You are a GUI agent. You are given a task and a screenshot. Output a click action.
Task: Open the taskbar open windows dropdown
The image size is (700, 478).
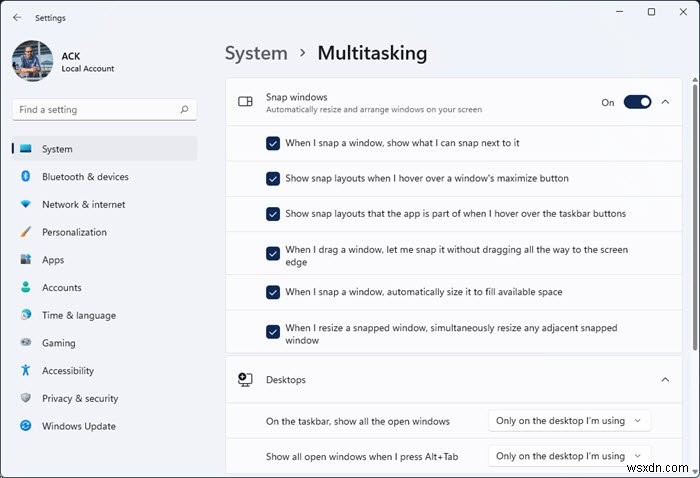click(x=569, y=421)
